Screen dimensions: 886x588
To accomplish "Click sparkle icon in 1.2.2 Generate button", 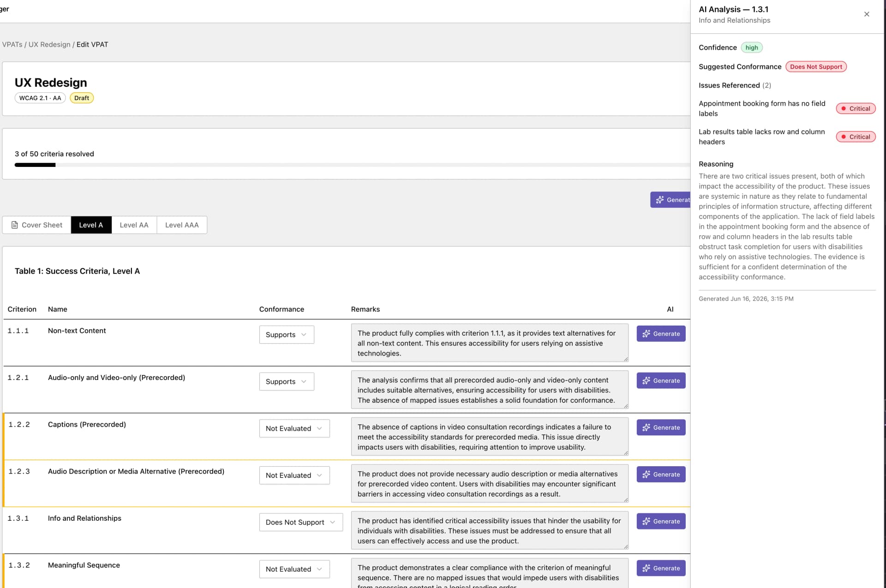I will [646, 428].
